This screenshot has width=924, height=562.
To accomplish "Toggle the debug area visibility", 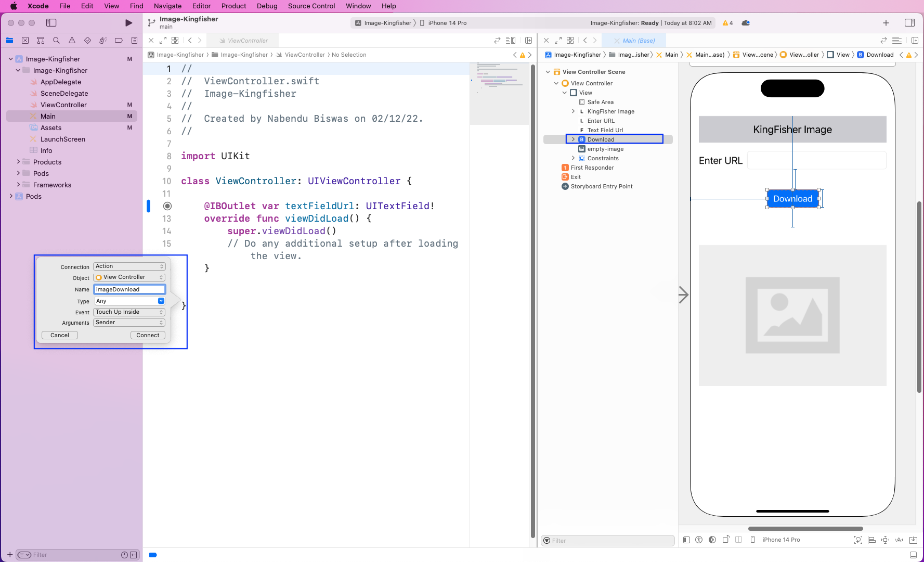I will 913,555.
